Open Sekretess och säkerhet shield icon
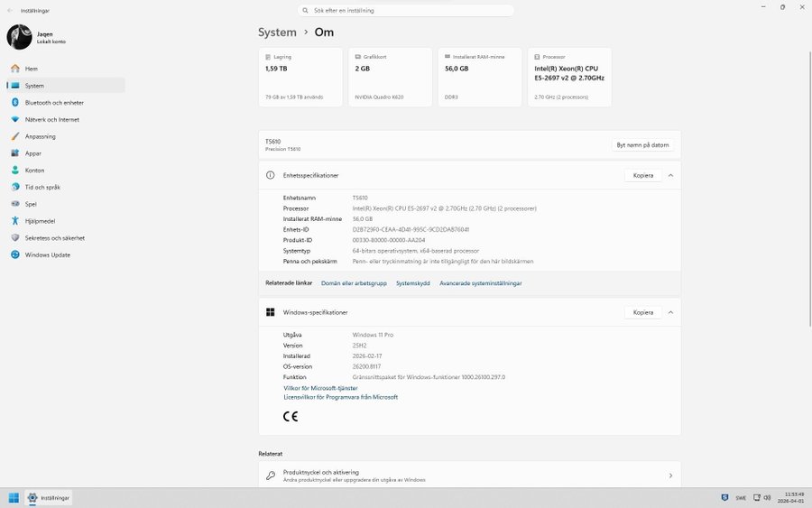Viewport: 812px width, 508px height. point(15,237)
